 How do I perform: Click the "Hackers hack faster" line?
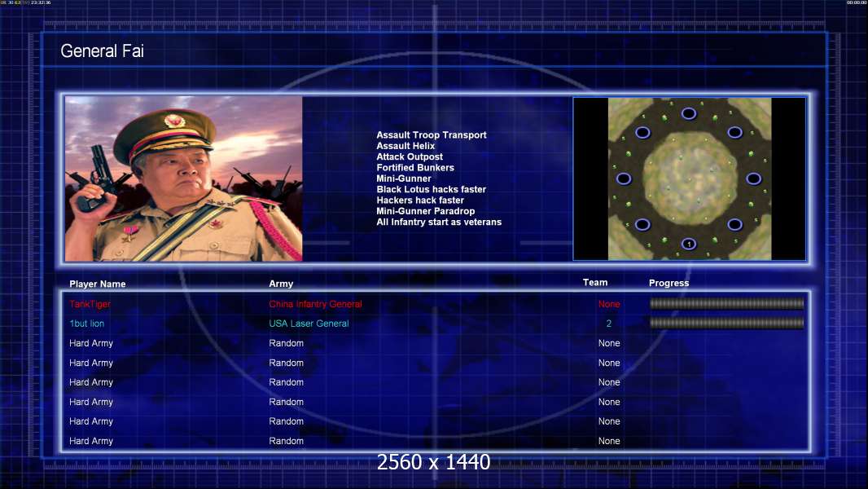[420, 200]
